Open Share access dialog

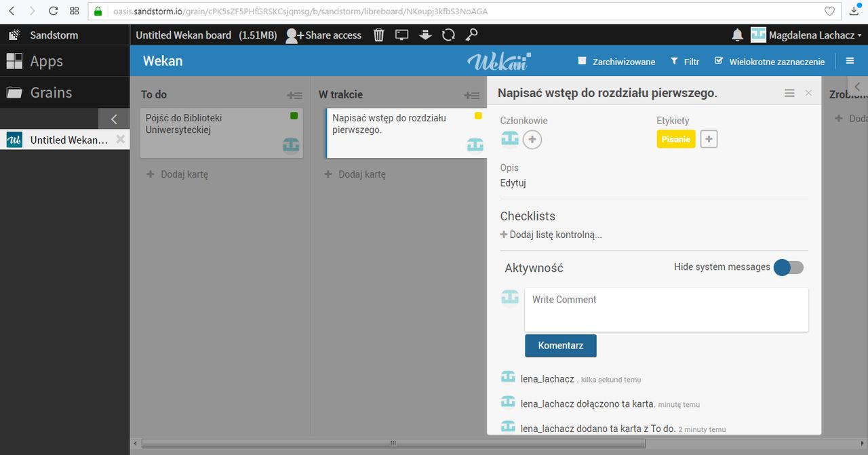(323, 35)
